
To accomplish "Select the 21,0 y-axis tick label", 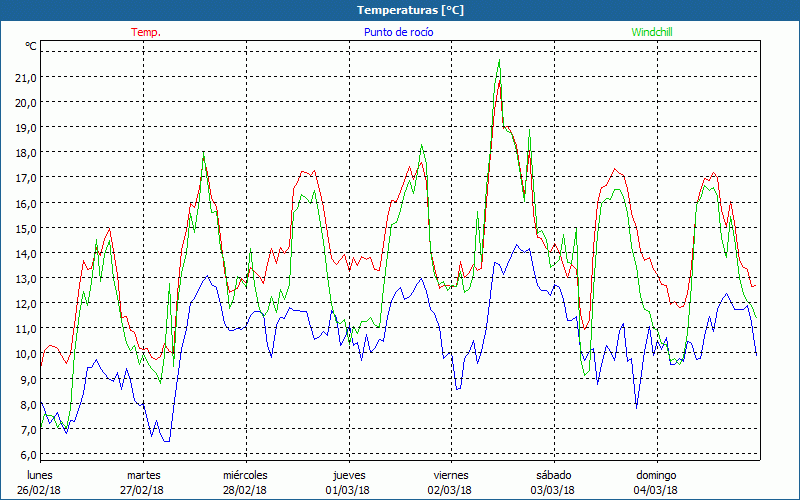I will point(25,77).
